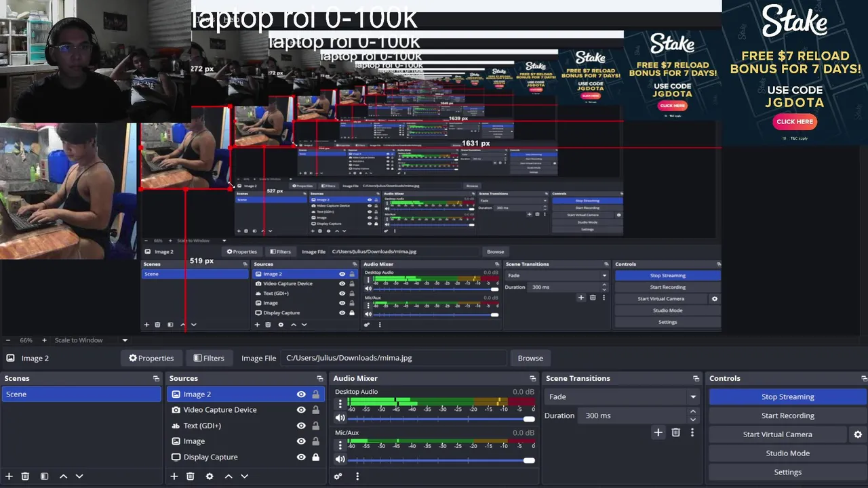Move source up in Sources toolbar
The image size is (868, 488).
tap(229, 476)
